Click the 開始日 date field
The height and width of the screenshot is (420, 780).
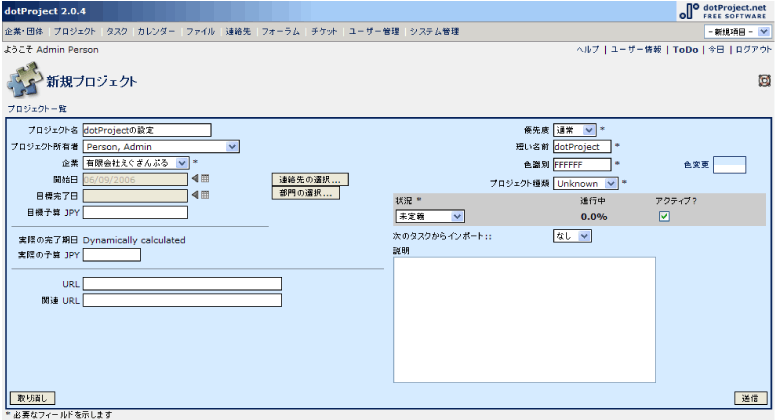(135, 179)
